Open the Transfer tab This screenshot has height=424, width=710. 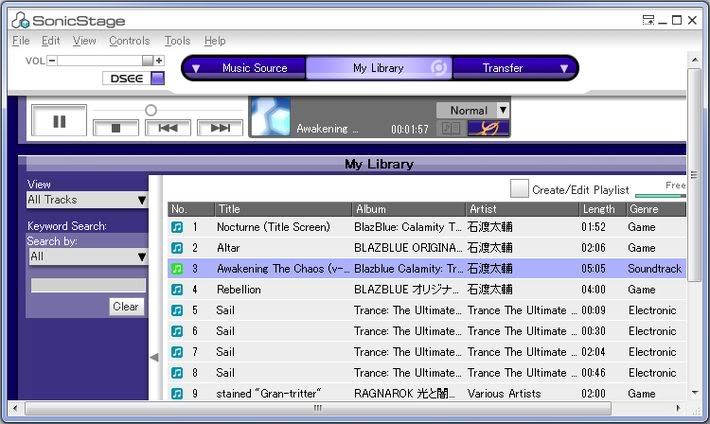[503, 68]
